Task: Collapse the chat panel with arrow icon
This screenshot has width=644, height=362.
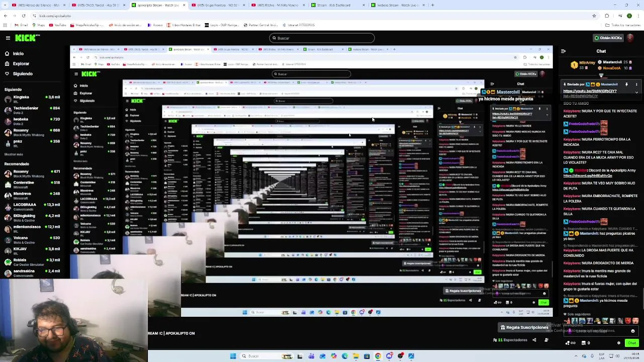Action: 563,51
